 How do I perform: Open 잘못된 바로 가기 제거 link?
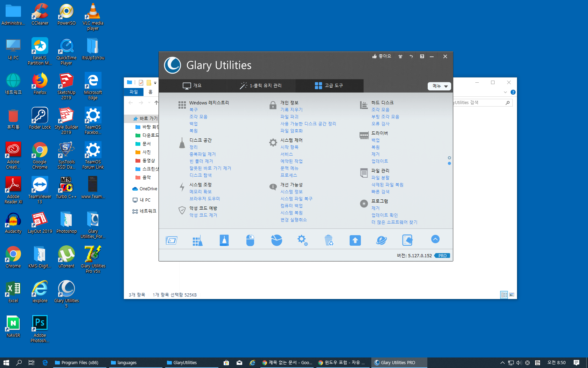(210, 168)
